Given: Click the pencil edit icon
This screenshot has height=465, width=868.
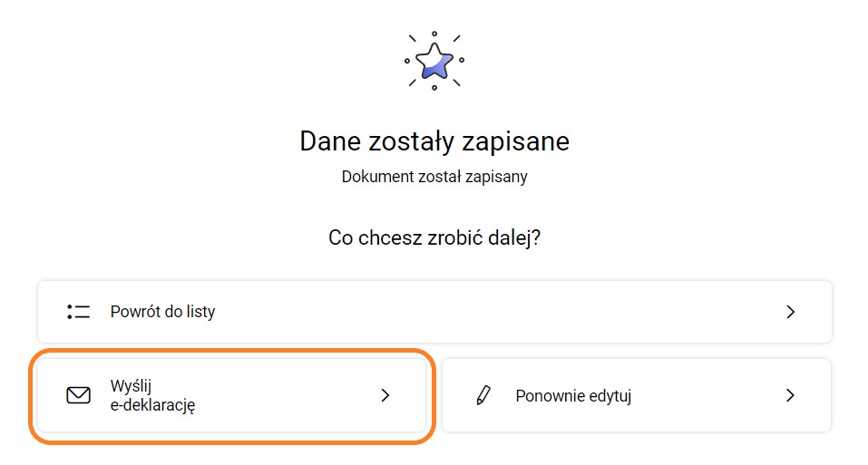Looking at the screenshot, I should [x=483, y=395].
